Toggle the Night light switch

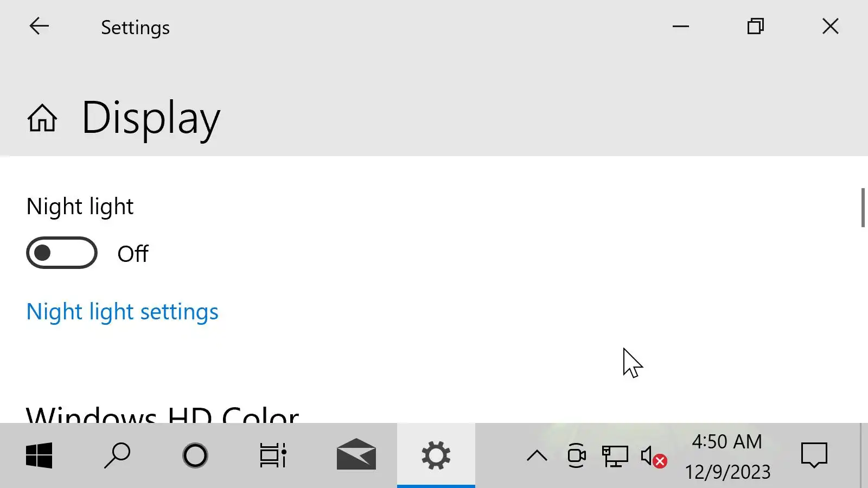[x=62, y=253]
